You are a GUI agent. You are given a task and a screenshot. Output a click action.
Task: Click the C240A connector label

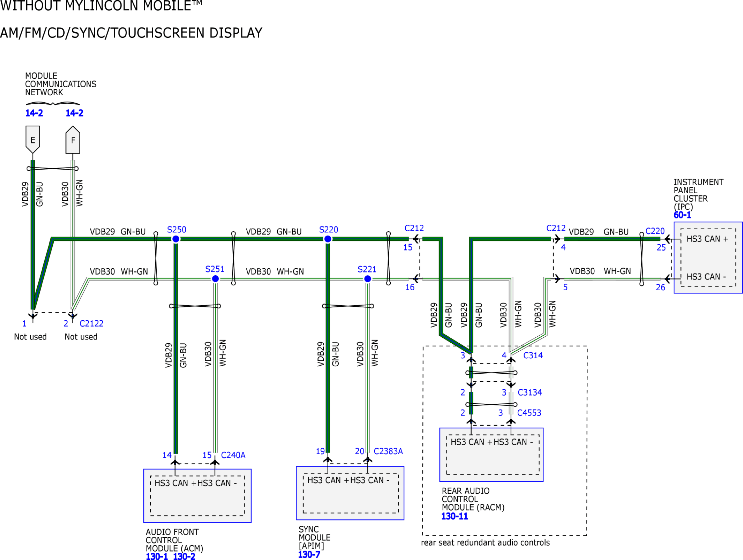(233, 455)
